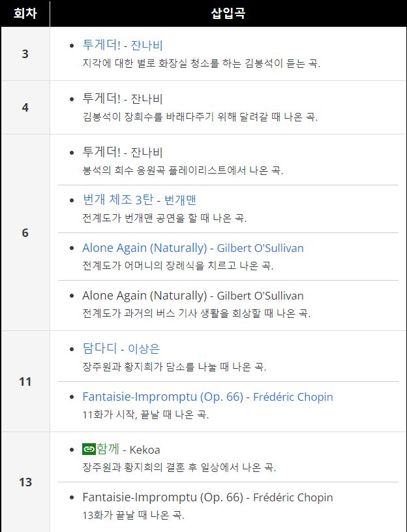407x532 pixels.
Task: Visit the 번개맨 link
Action: tap(180, 200)
